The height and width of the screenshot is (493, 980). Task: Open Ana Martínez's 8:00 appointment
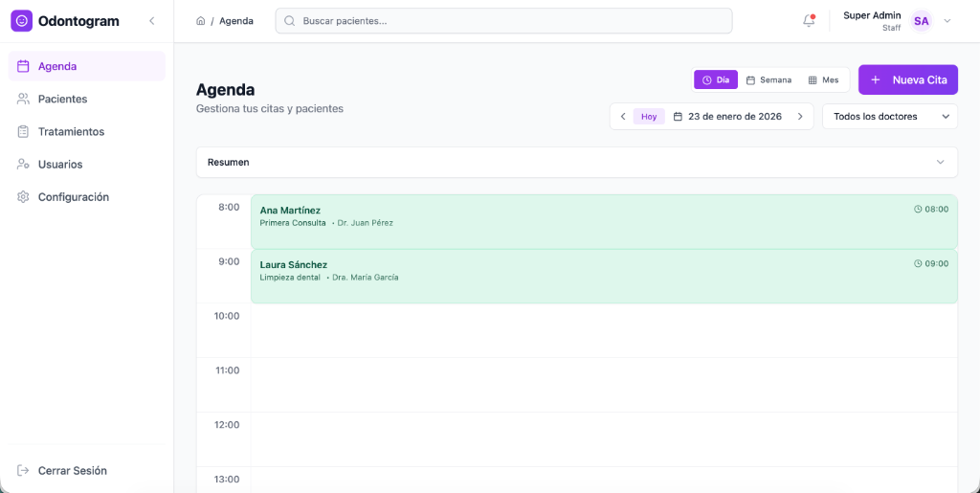point(603,222)
